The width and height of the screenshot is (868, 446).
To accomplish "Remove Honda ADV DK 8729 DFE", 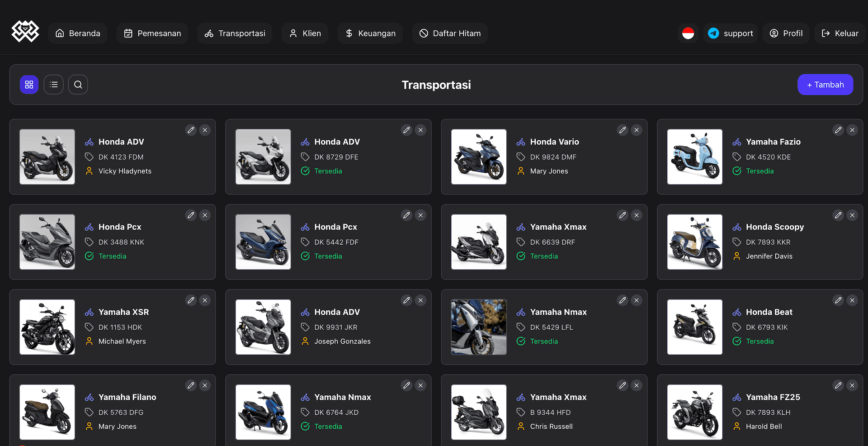I will [x=421, y=130].
